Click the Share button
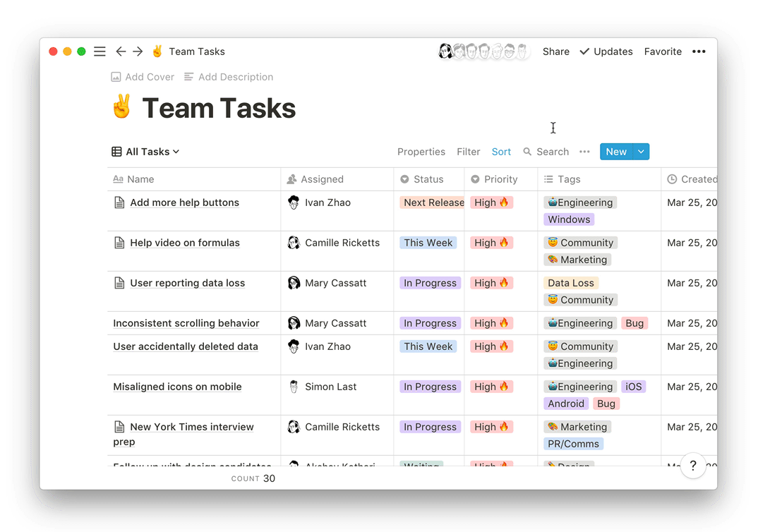 (556, 52)
